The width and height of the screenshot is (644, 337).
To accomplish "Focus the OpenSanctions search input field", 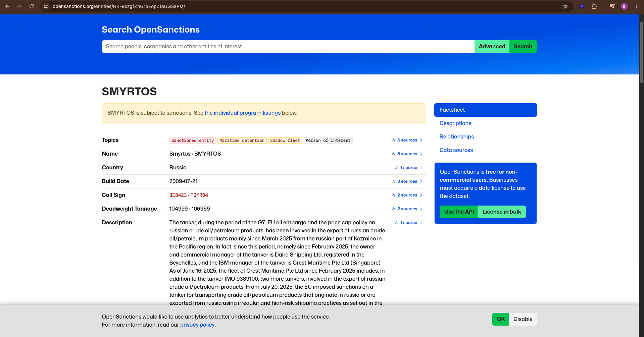I will click(288, 47).
